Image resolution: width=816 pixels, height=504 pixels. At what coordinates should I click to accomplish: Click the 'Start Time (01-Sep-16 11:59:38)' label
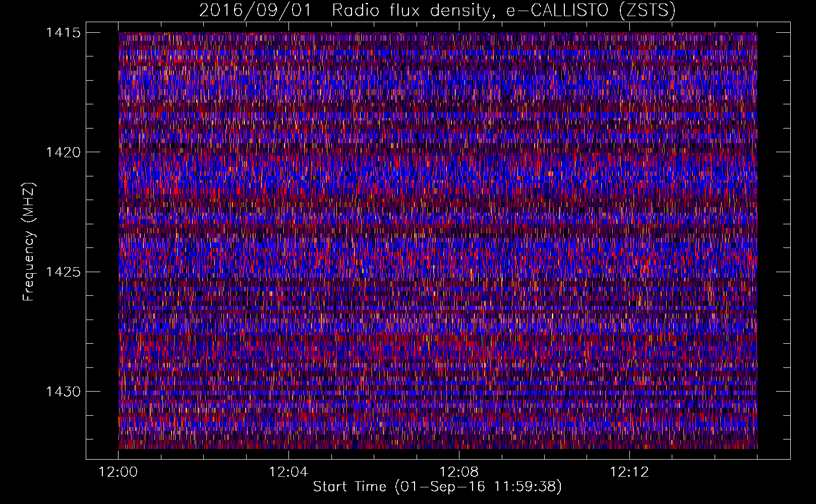pos(437,487)
